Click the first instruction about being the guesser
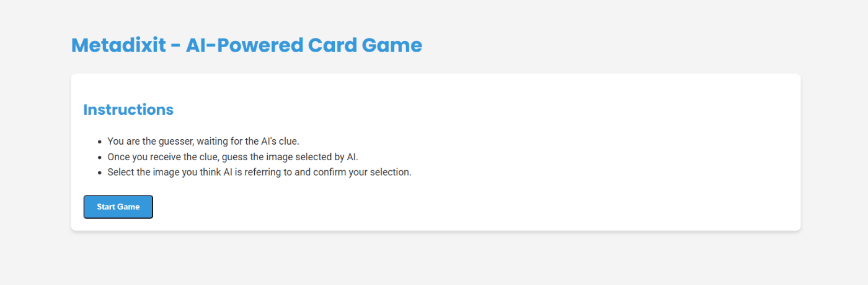The image size is (868, 285). click(203, 142)
